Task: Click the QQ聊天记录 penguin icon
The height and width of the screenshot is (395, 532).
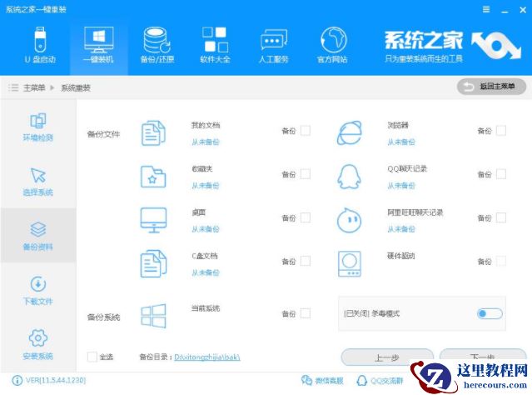Action: (x=349, y=177)
